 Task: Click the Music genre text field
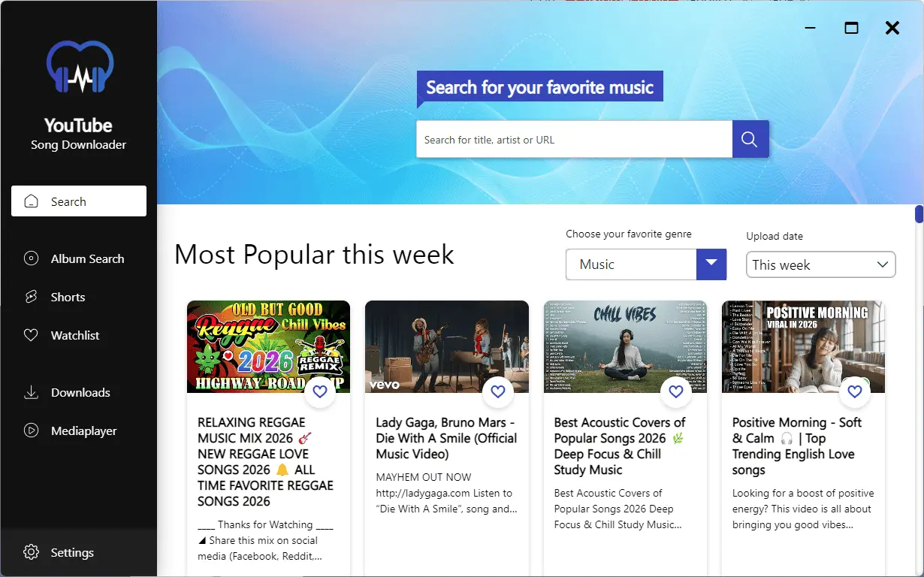point(632,264)
